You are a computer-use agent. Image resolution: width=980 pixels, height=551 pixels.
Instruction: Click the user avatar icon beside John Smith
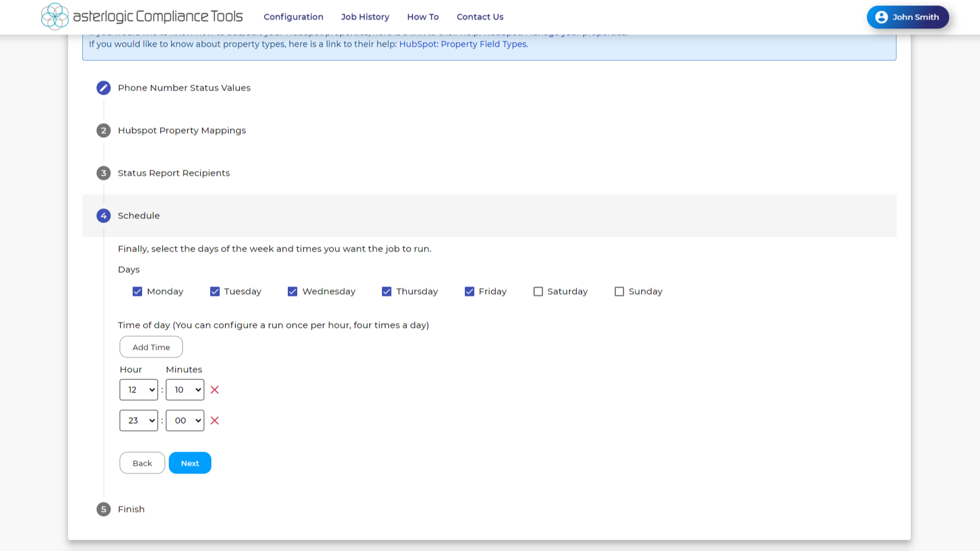pos(881,17)
